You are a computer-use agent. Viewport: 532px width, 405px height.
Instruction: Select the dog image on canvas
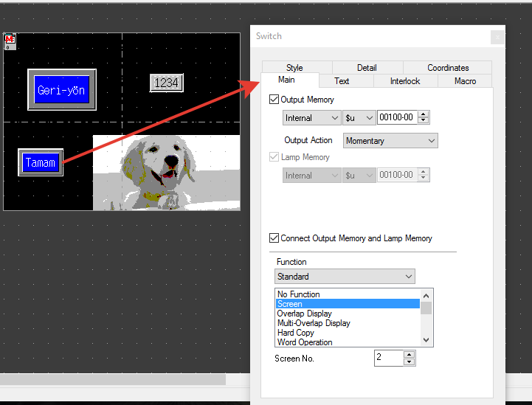(166, 173)
